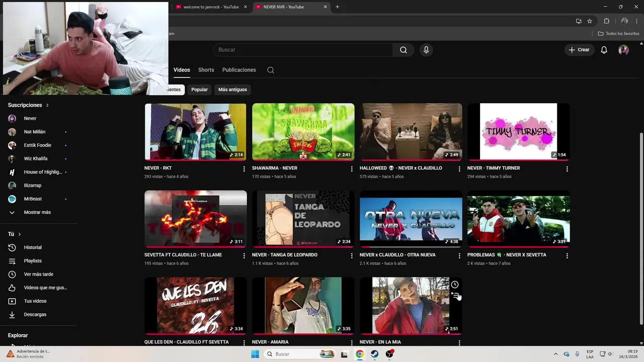This screenshot has width=644, height=362.
Task: Click the search magnifier button
Action: point(404,50)
